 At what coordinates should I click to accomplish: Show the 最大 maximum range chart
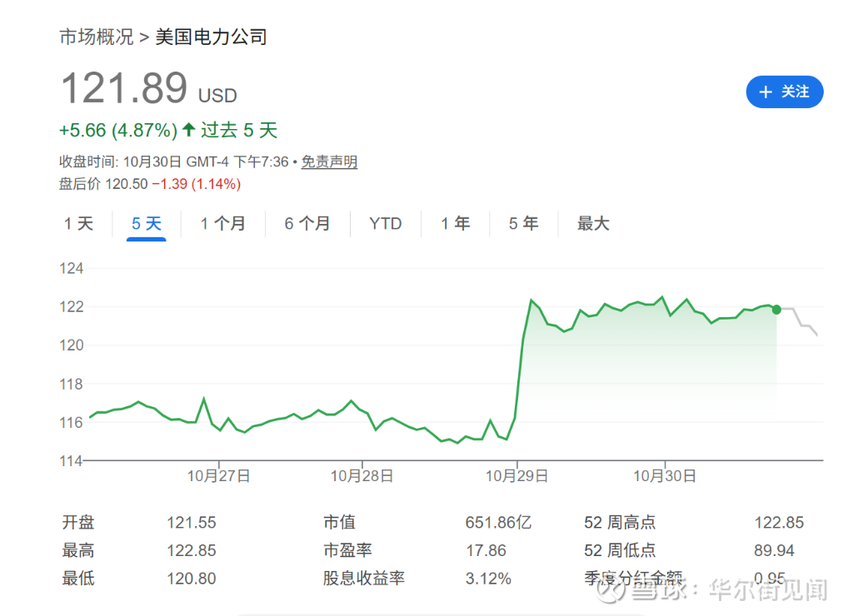[x=593, y=223]
